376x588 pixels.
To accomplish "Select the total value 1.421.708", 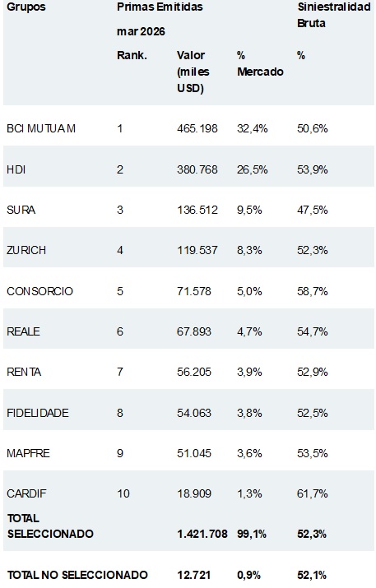I will tap(202, 534).
